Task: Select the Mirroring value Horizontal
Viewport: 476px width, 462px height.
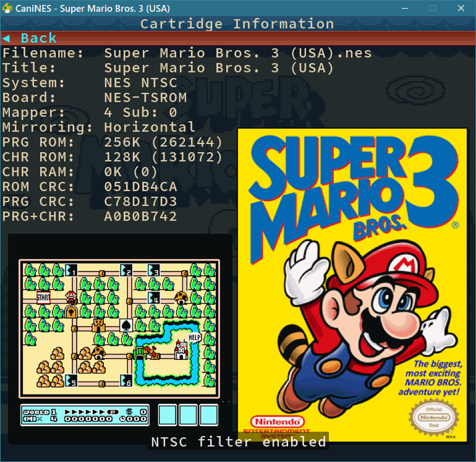Action: pyautogui.click(x=150, y=127)
